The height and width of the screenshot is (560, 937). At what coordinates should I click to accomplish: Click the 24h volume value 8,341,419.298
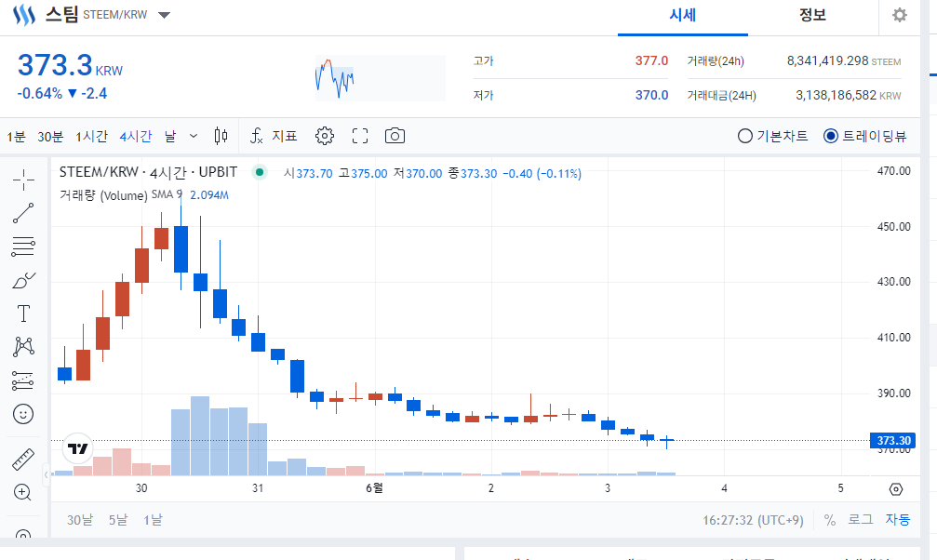point(827,60)
